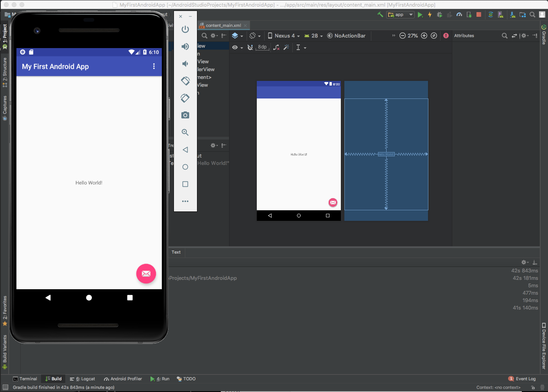Click the zoom to fit screen icon
548x392 pixels.
(434, 36)
